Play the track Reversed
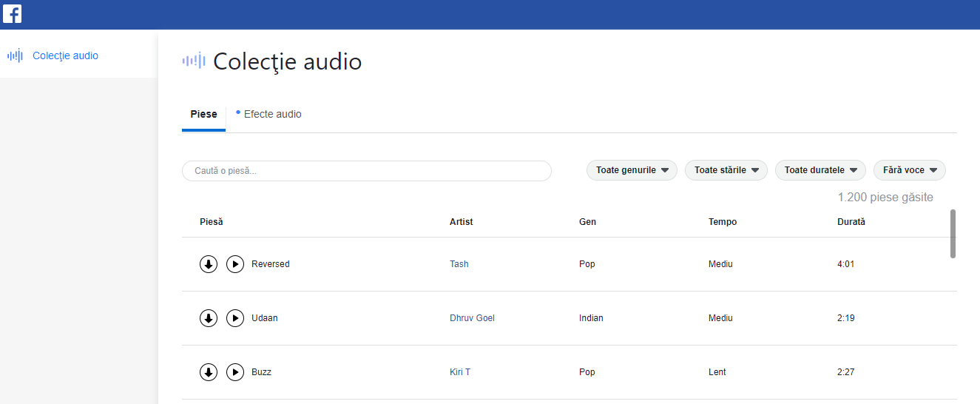The height and width of the screenshot is (404, 980). (235, 264)
